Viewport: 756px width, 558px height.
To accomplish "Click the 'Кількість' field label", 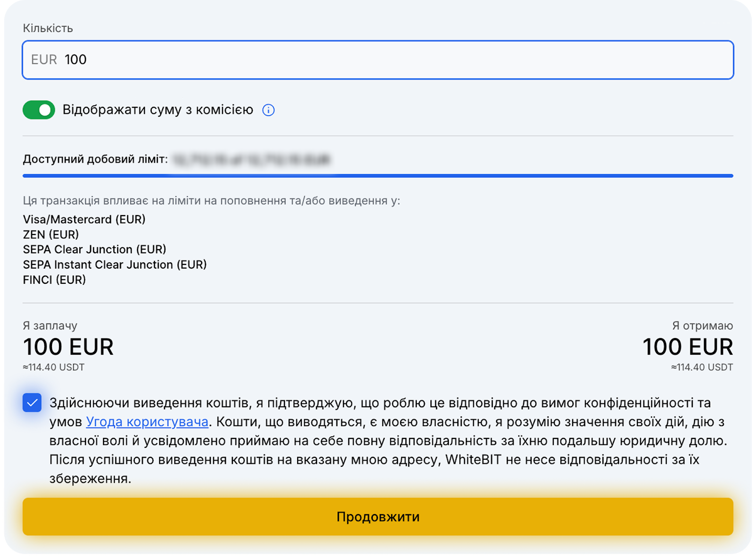I will (x=48, y=28).
